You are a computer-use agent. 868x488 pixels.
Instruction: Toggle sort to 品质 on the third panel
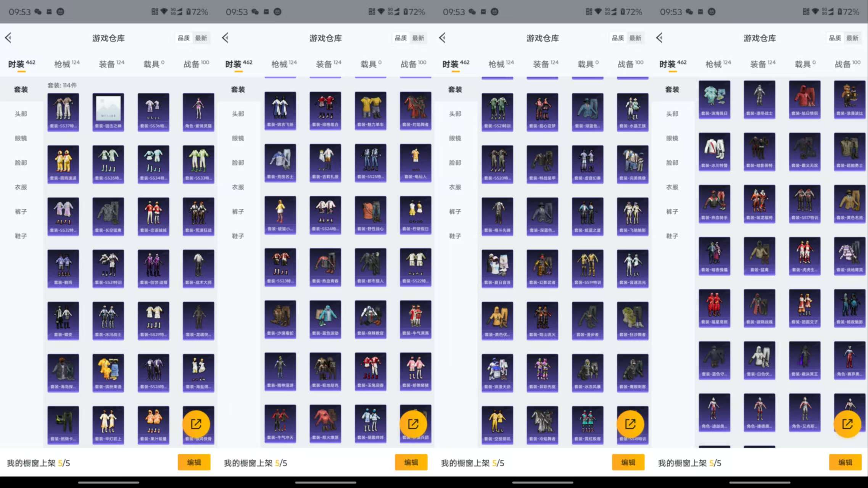click(x=617, y=38)
